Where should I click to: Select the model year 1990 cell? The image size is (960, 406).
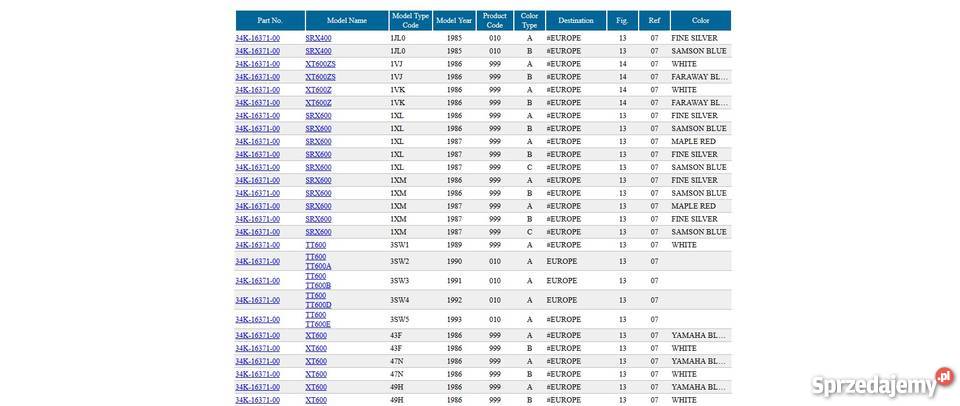pyautogui.click(x=454, y=261)
